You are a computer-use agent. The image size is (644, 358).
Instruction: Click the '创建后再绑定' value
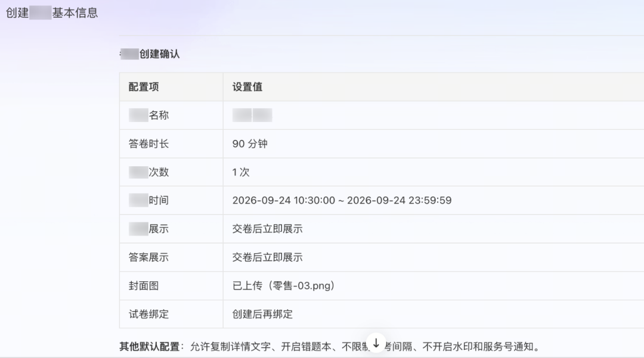pyautogui.click(x=262, y=314)
